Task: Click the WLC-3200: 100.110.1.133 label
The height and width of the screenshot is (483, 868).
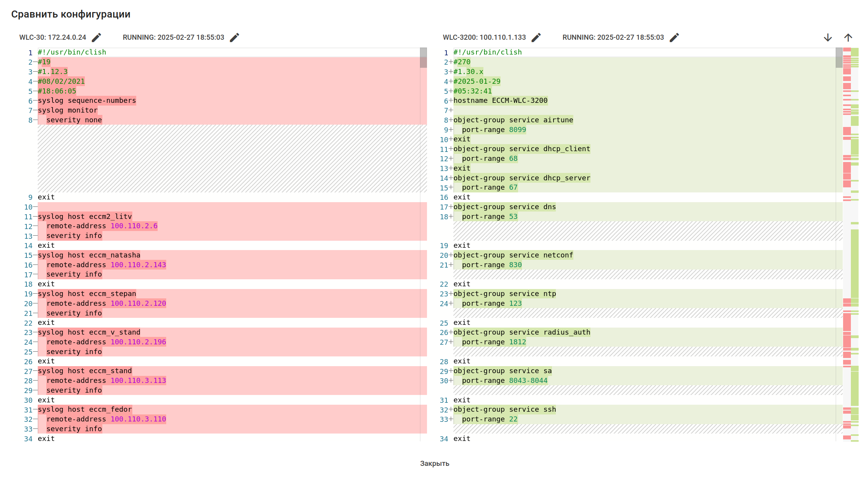Action: (484, 37)
